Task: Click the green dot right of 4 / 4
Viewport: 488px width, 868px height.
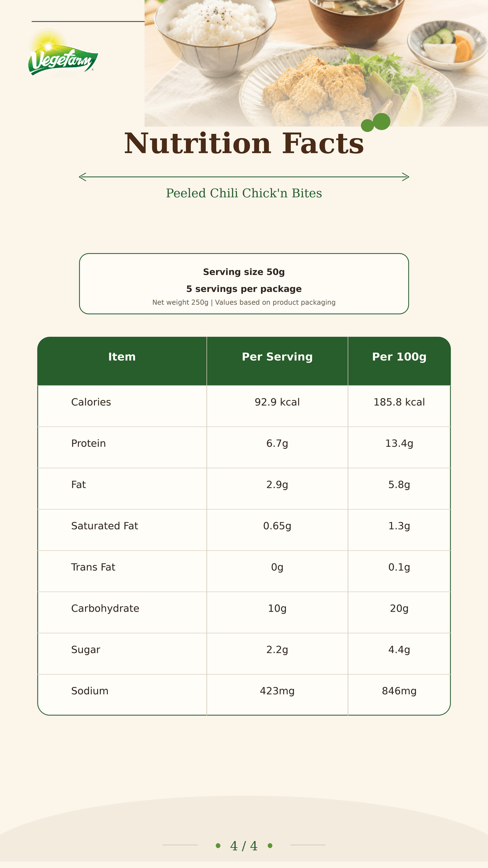Action: pos(270,846)
